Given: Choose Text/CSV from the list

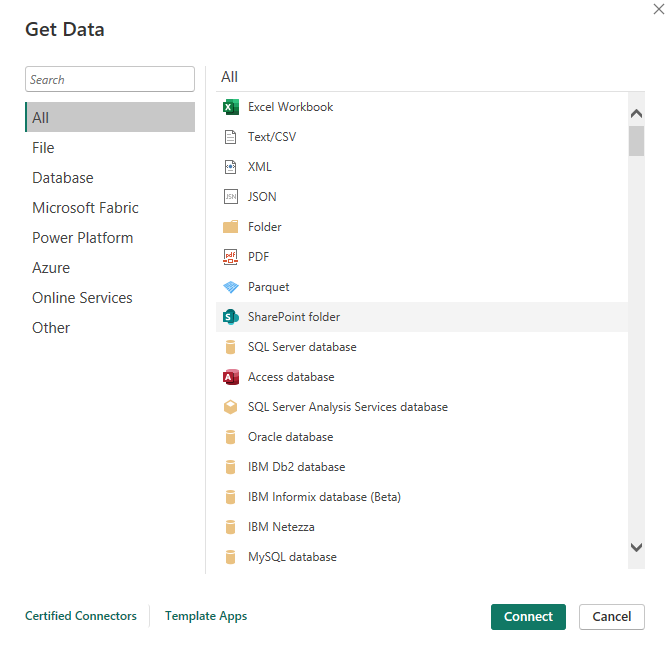Looking at the screenshot, I should pyautogui.click(x=272, y=137).
